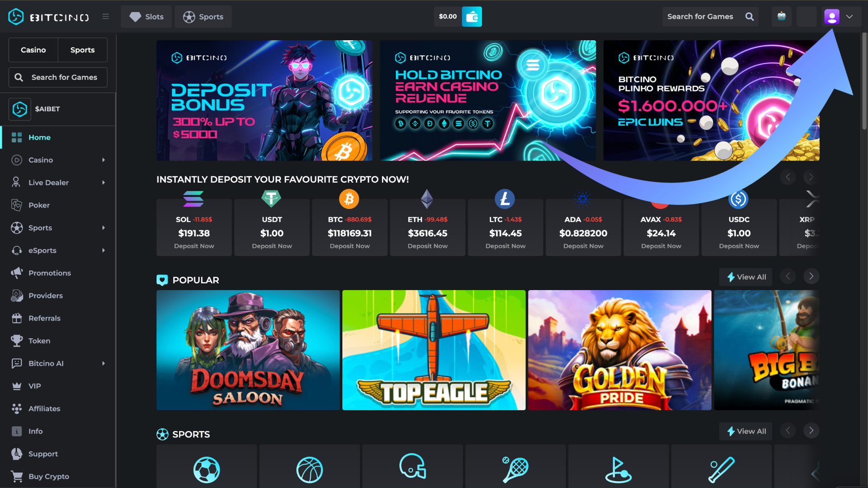
Task: Expand the Live Dealer submenu arrow
Action: 104,183
